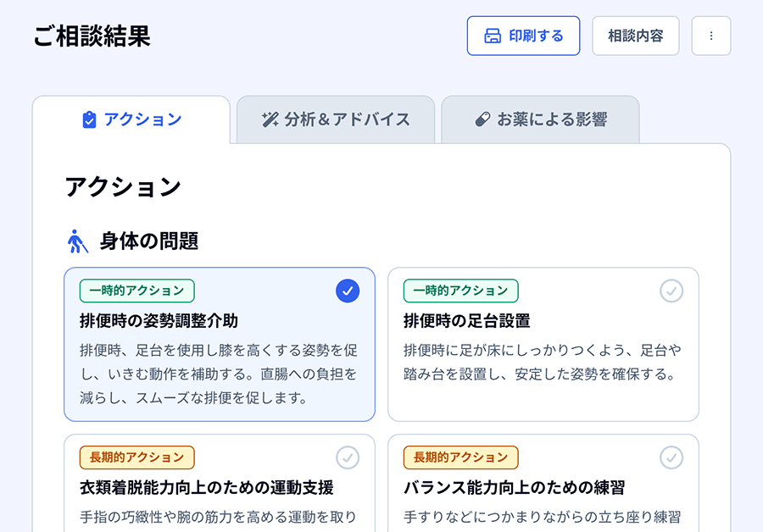
Task: Open the お薬による影響 tab
Action: click(540, 119)
